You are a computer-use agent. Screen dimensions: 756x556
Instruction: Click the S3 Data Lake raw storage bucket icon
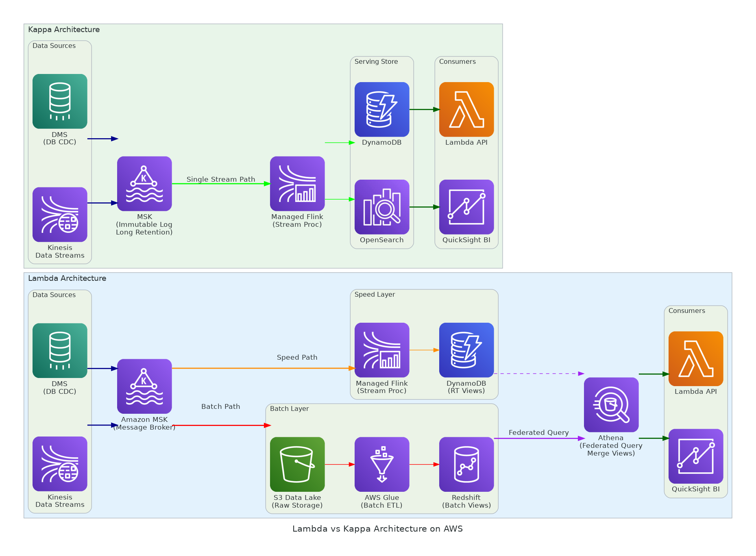pyautogui.click(x=297, y=464)
